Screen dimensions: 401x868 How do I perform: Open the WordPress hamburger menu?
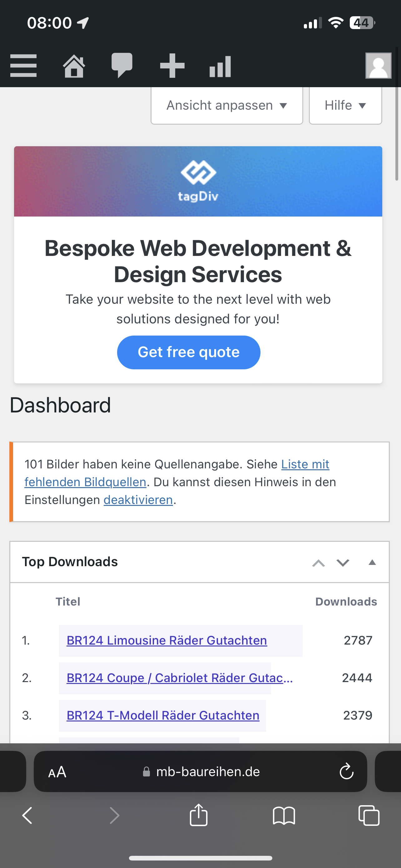coord(23,66)
